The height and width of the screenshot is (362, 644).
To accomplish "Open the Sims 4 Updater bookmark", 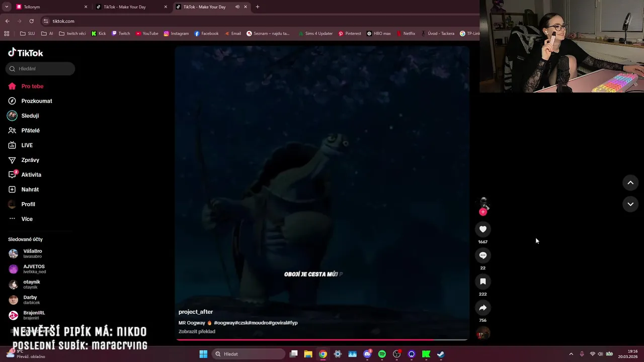I will pyautogui.click(x=315, y=34).
